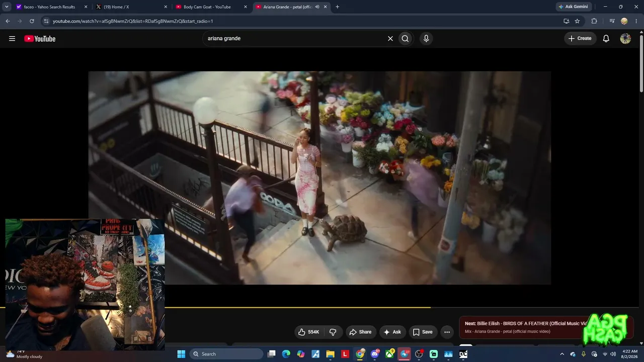The width and height of the screenshot is (644, 362).
Task: Open a new browser tab
Action: tap(337, 7)
